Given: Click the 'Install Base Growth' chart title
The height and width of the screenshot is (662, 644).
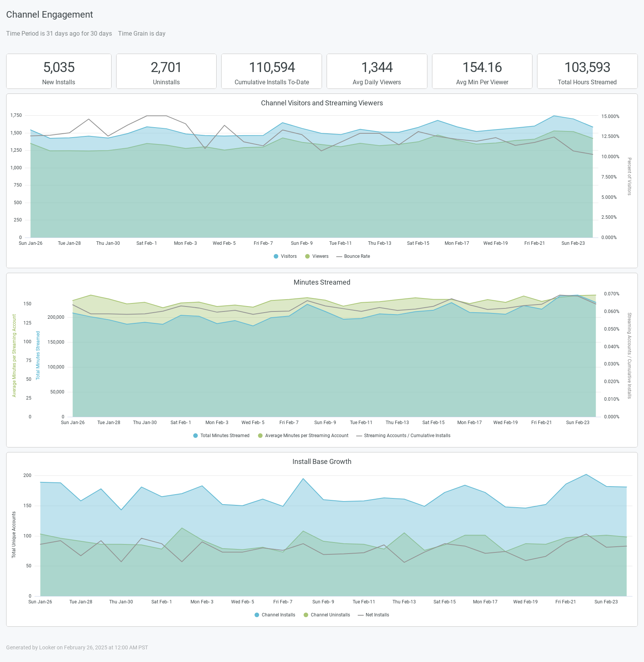Looking at the screenshot, I should [322, 462].
